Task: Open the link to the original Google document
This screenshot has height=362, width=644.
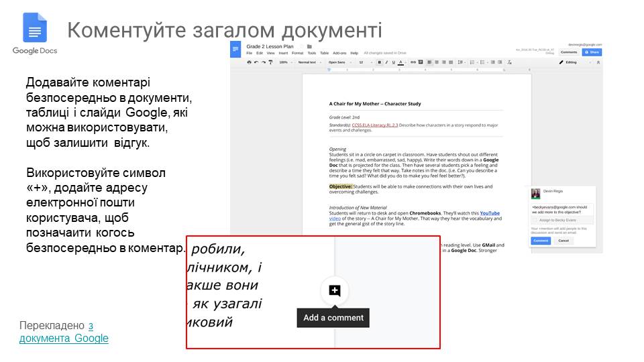Action: point(64,338)
